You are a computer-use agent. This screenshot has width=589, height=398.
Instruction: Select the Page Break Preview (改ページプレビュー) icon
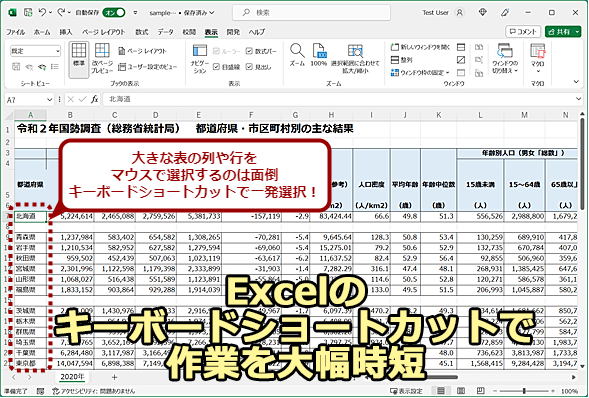point(102,58)
